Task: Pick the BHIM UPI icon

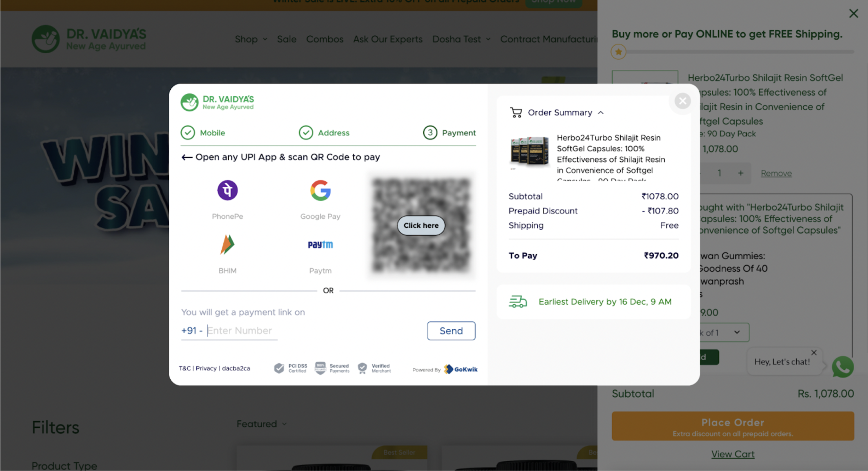Action: (x=227, y=245)
